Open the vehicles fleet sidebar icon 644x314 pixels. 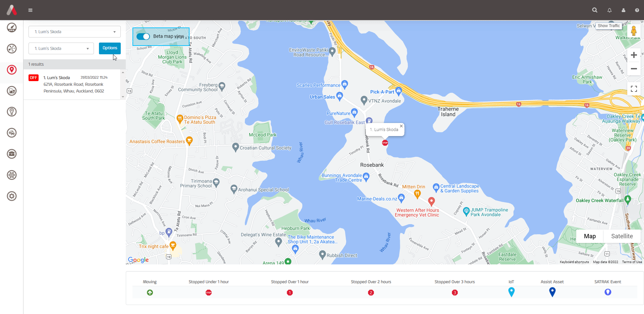pos(12,133)
